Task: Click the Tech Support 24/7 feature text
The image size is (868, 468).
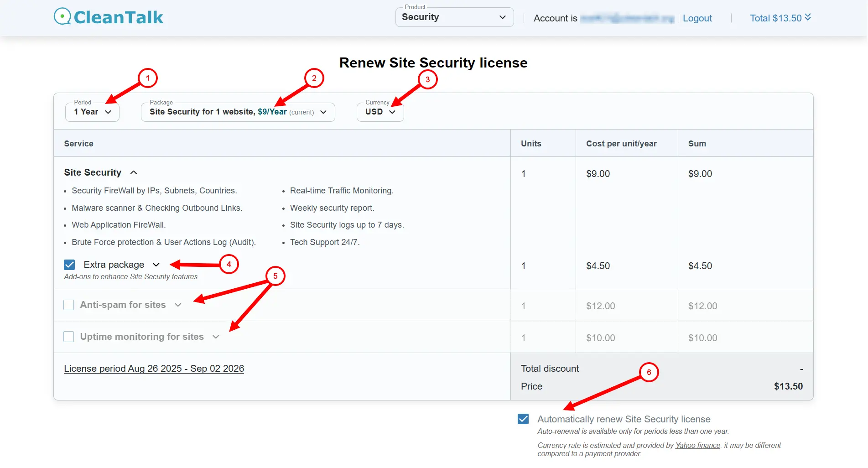Action: (325, 242)
